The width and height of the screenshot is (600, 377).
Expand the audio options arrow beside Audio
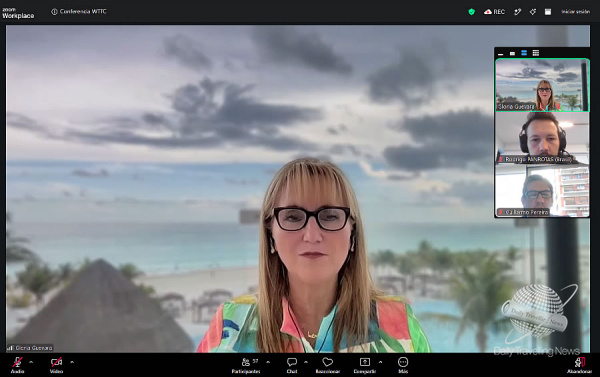tap(31, 362)
